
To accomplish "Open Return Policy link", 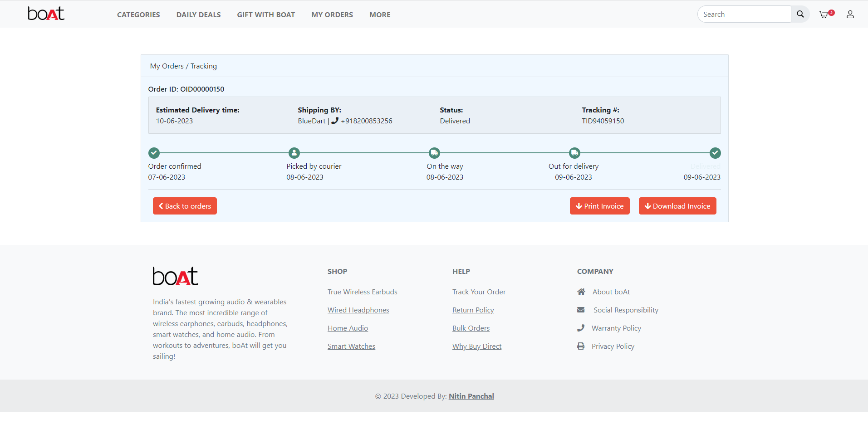I will pyautogui.click(x=473, y=310).
